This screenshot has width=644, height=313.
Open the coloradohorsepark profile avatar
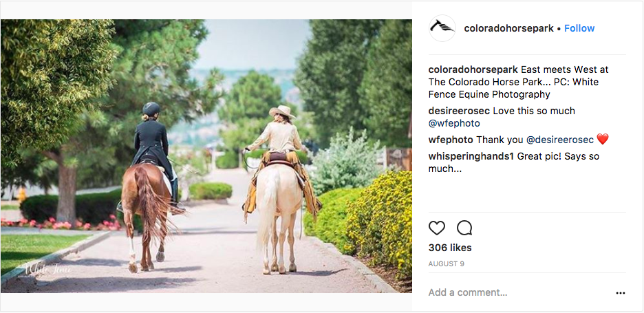coord(442,28)
